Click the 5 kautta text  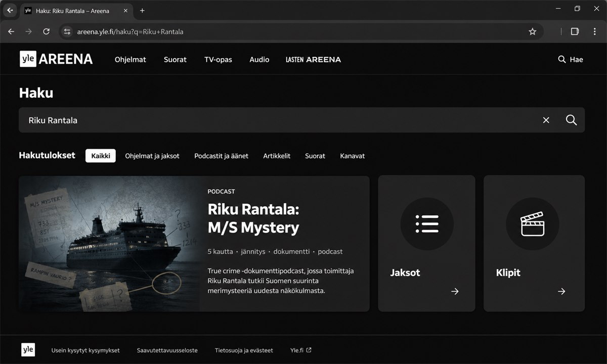[x=220, y=251]
